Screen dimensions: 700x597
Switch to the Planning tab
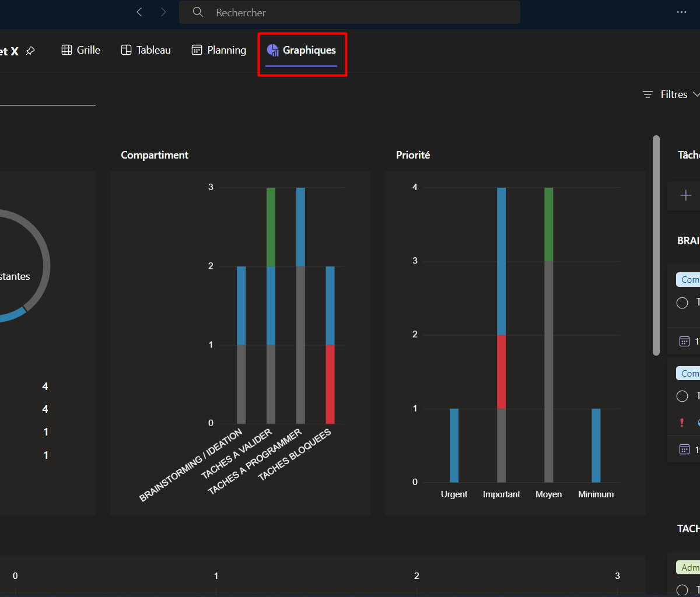pos(219,50)
